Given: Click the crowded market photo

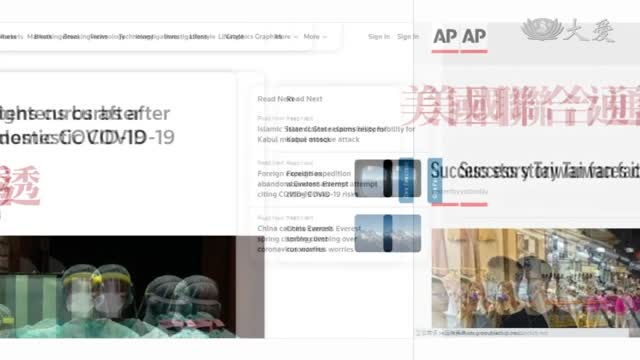Looking at the screenshot, I should tap(536, 278).
